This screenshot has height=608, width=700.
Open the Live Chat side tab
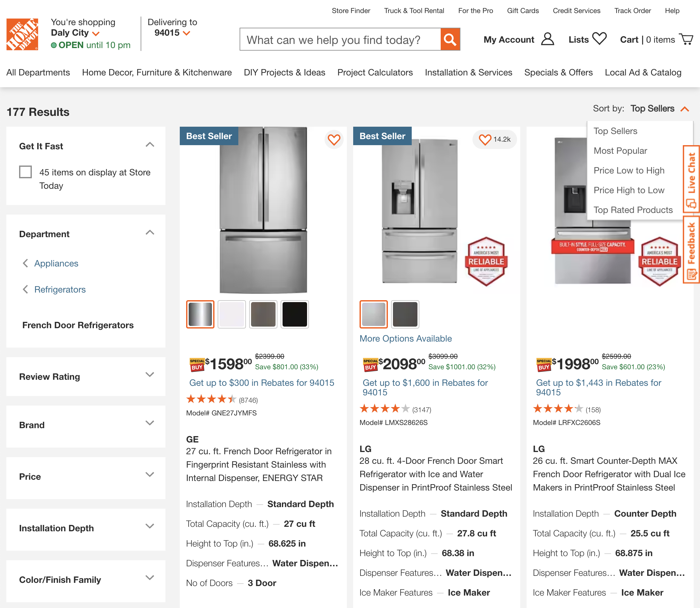click(x=691, y=178)
